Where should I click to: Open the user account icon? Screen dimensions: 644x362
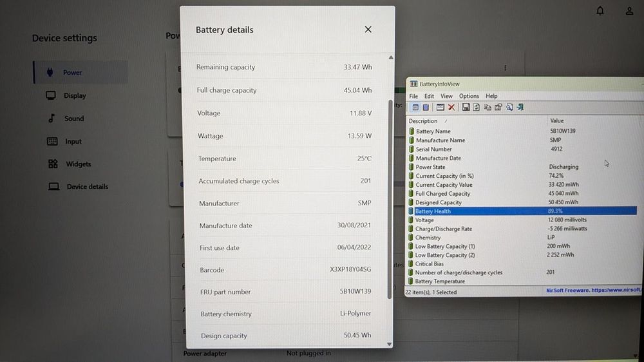pyautogui.click(x=629, y=11)
